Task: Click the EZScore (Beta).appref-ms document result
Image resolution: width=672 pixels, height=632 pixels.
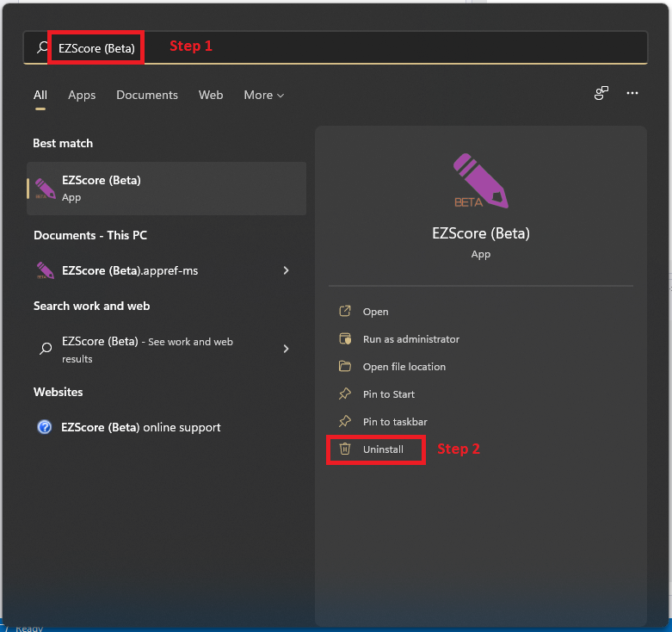Action: (x=130, y=270)
